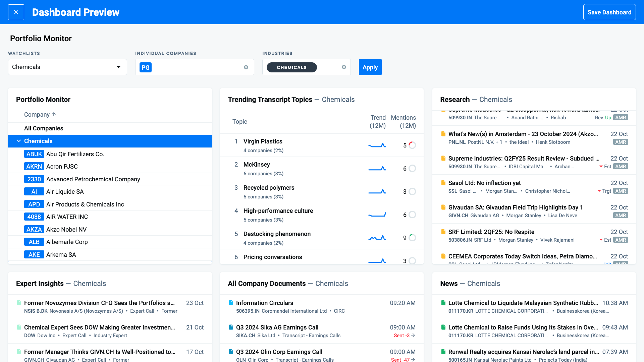Click document icon for SRF Limited report
The width and height of the screenshot is (644, 362).
coord(443,232)
